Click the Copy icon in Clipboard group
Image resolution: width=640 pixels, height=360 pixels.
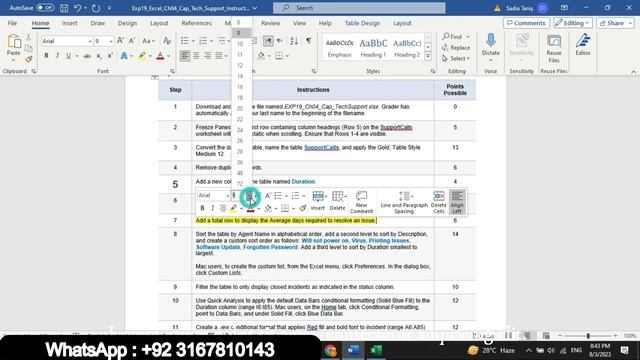click(x=29, y=48)
